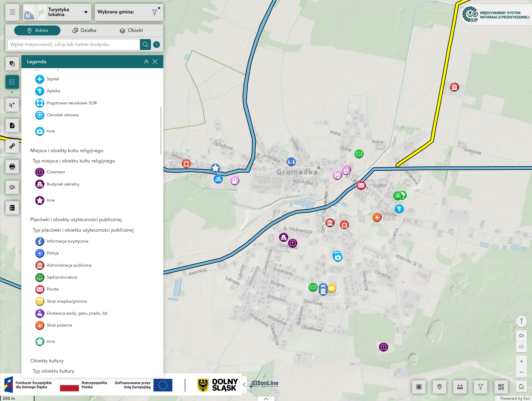Collapse the Legenda panel with double chevron
The height and width of the screenshot is (401, 532).
[x=146, y=62]
